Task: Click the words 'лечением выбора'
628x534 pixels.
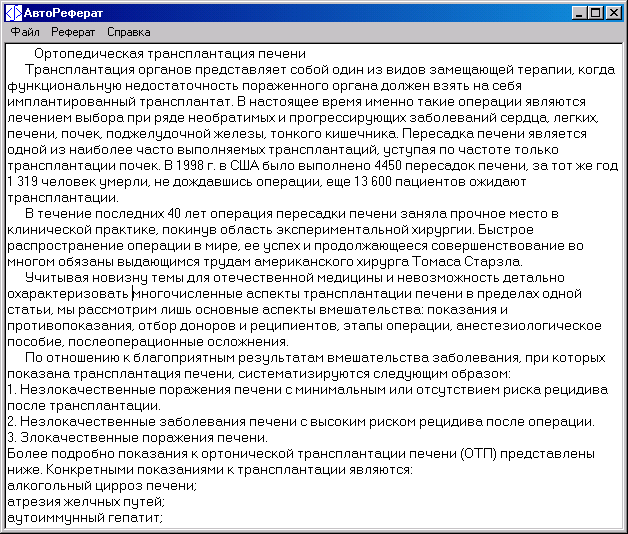Action: (66, 118)
